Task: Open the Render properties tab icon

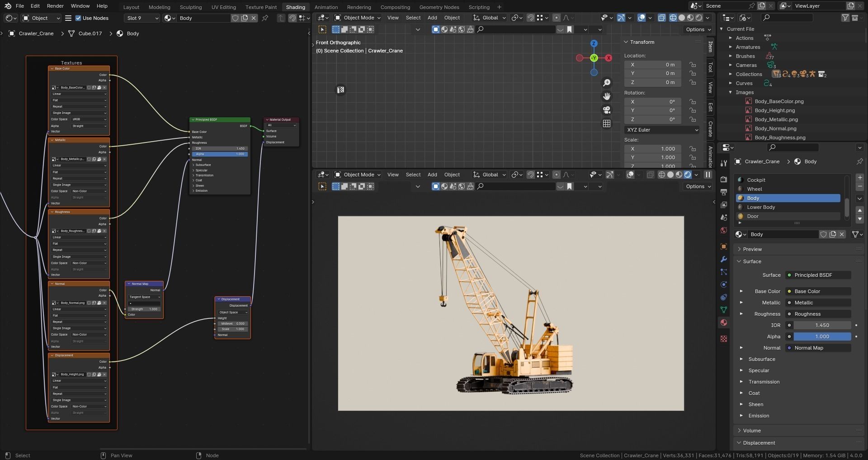Action: (724, 180)
